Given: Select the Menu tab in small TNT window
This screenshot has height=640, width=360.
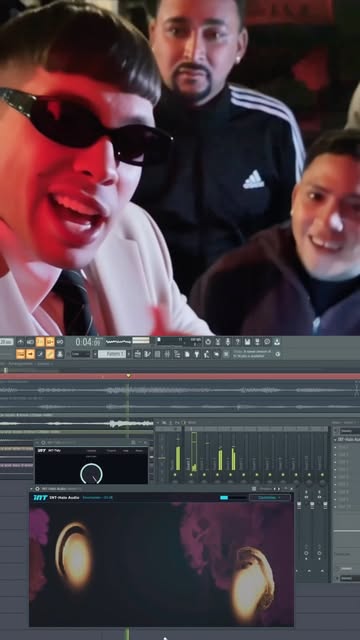Looking at the screenshot, I should (x=139, y=451).
